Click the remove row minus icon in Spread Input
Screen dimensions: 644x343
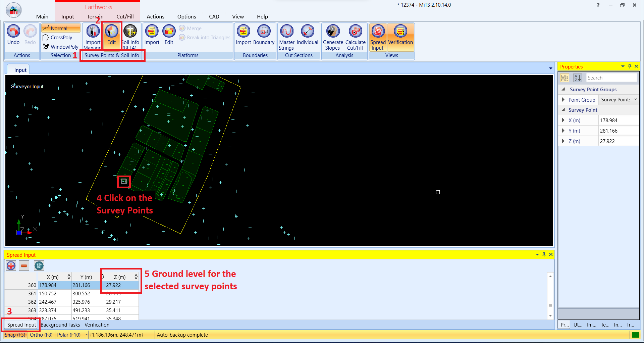[24, 266]
